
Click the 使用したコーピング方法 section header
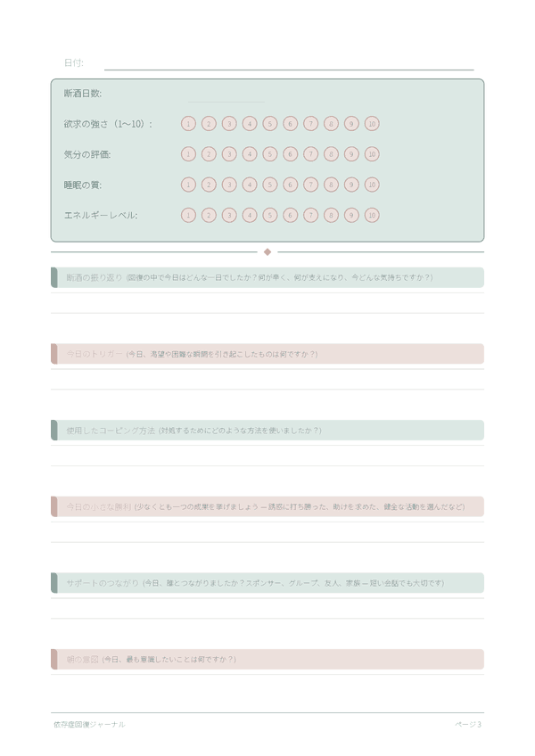pyautogui.click(x=267, y=430)
